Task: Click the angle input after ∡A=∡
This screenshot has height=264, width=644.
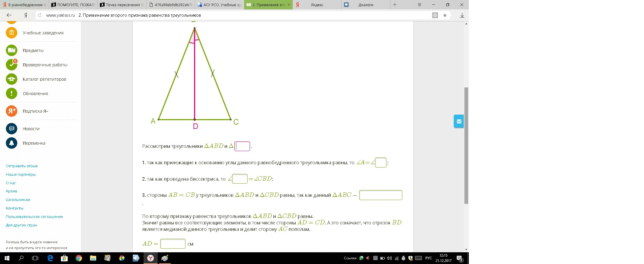Action: click(x=381, y=163)
